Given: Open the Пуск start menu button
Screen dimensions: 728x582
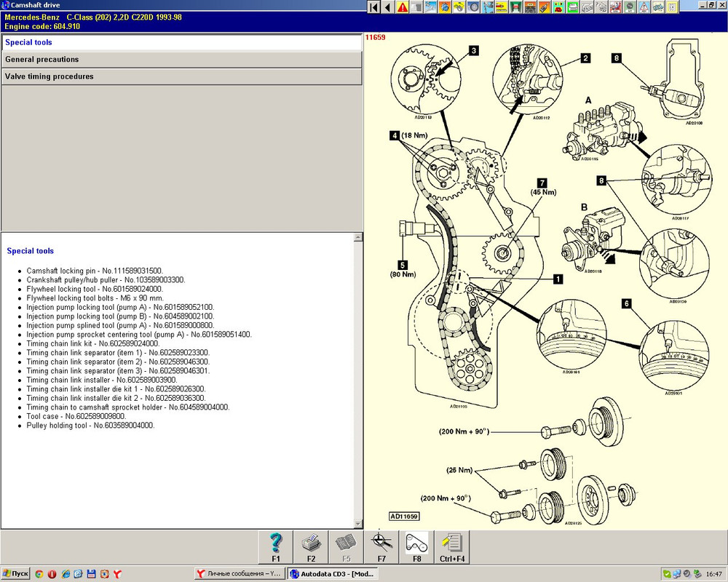Looking at the screenshot, I should (x=15, y=574).
